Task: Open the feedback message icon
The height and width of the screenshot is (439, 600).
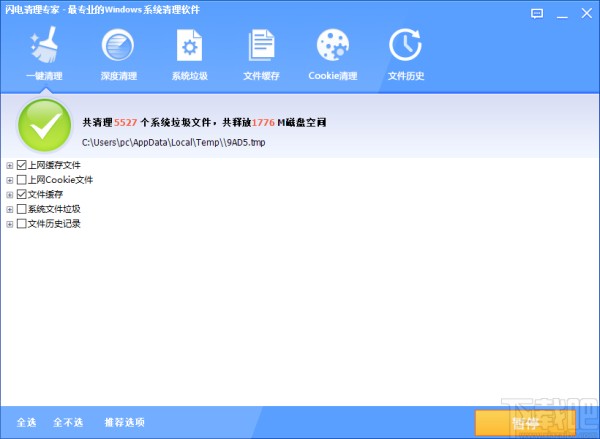Action: coord(537,14)
